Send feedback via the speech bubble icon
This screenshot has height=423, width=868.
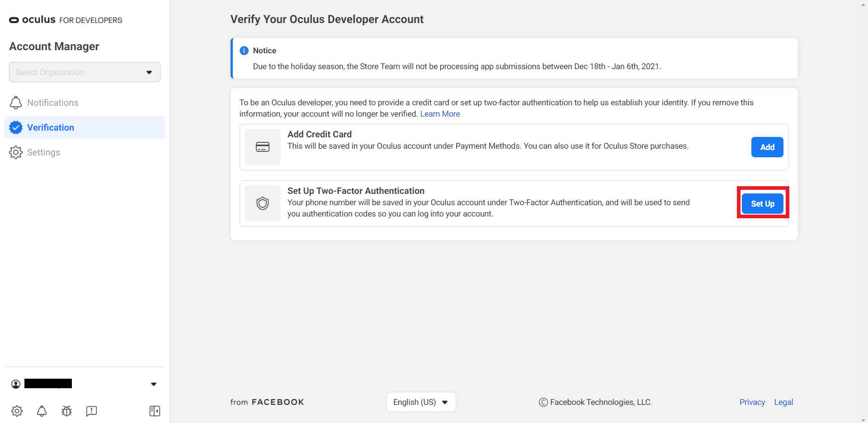(91, 411)
